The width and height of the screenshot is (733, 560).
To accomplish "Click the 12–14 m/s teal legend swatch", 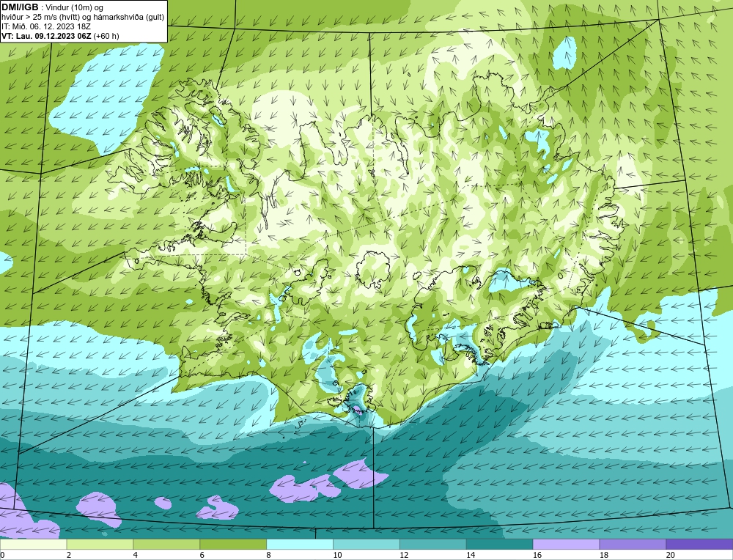I will point(433,545).
